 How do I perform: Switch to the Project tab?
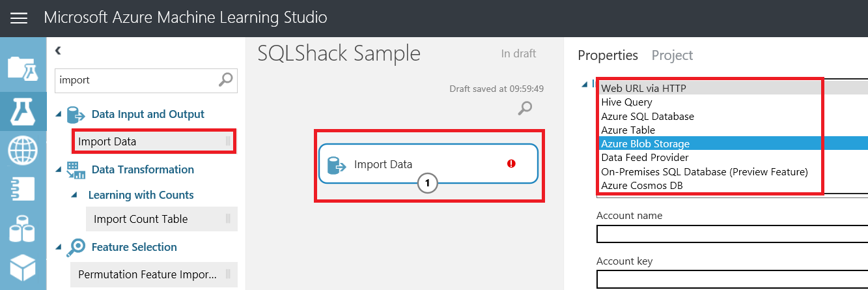[x=672, y=55]
